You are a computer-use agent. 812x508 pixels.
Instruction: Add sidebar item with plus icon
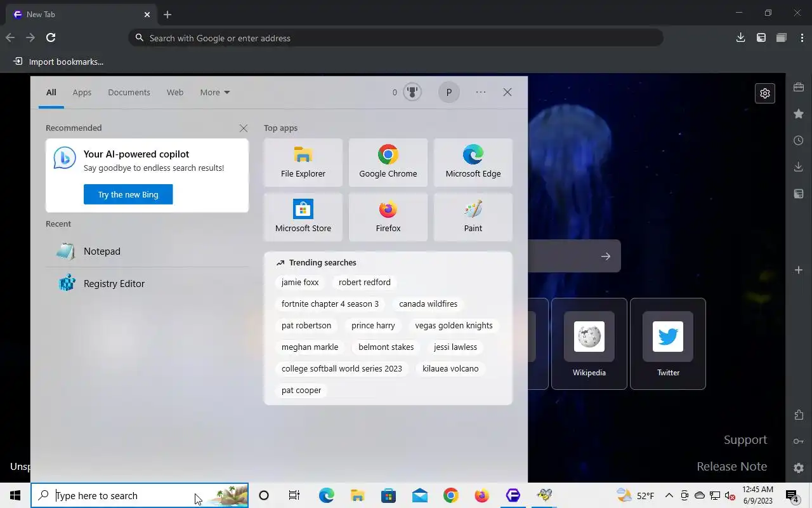pos(799,270)
